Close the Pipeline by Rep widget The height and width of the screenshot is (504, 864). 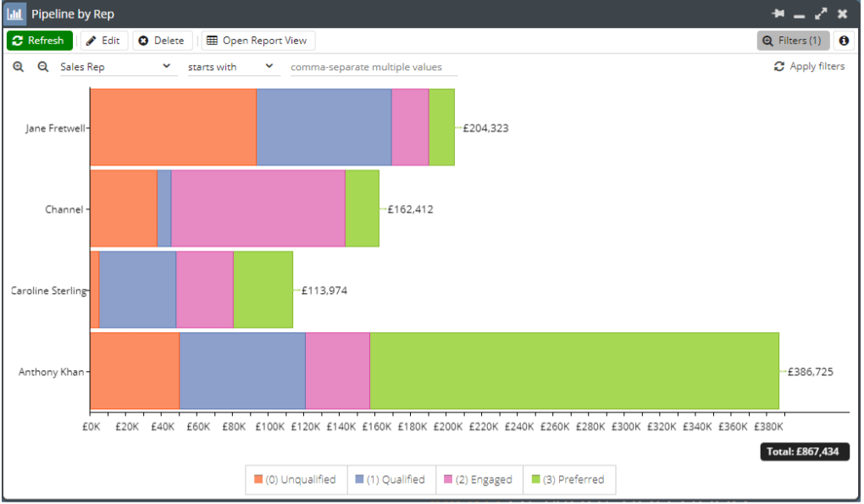click(842, 14)
